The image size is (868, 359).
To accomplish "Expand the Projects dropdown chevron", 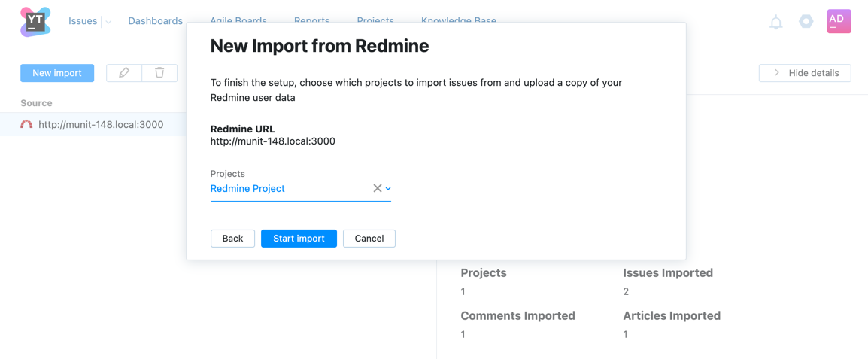I will click(x=388, y=189).
